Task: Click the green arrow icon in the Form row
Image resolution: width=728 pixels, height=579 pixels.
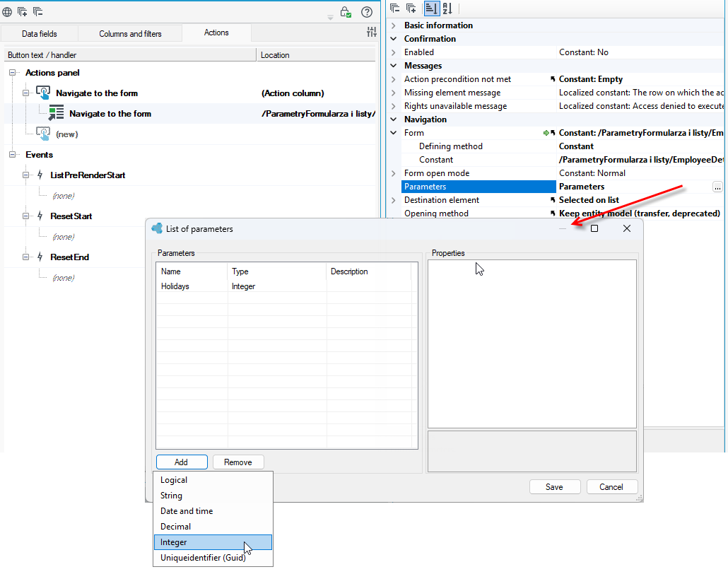Action: click(x=546, y=133)
